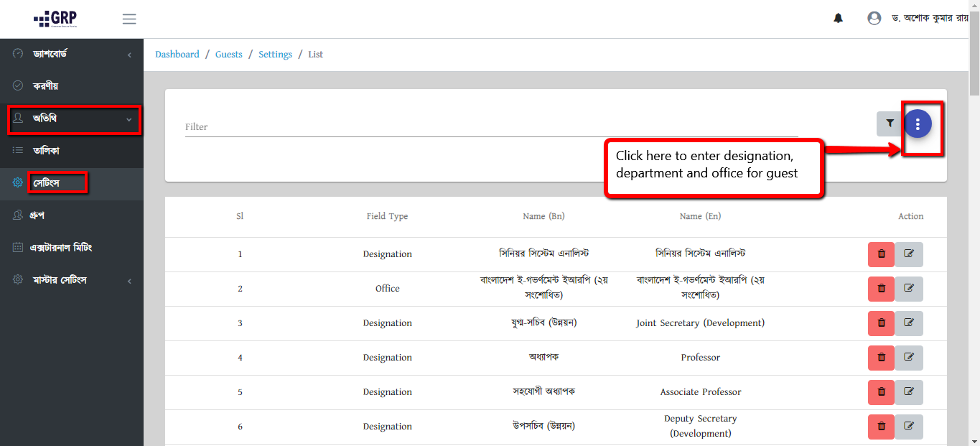Select the উপসচিব (উন্নয়ন) name cell
The image size is (980, 446).
click(x=543, y=426)
